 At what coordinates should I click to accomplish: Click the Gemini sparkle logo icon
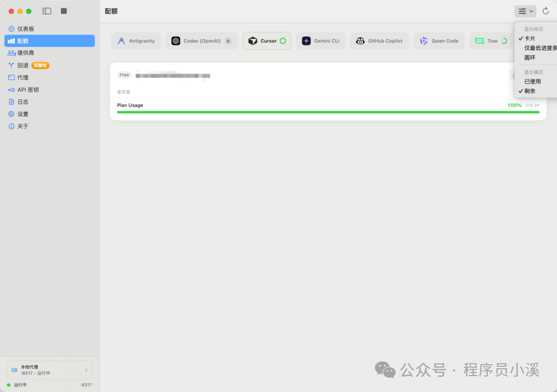click(x=306, y=41)
